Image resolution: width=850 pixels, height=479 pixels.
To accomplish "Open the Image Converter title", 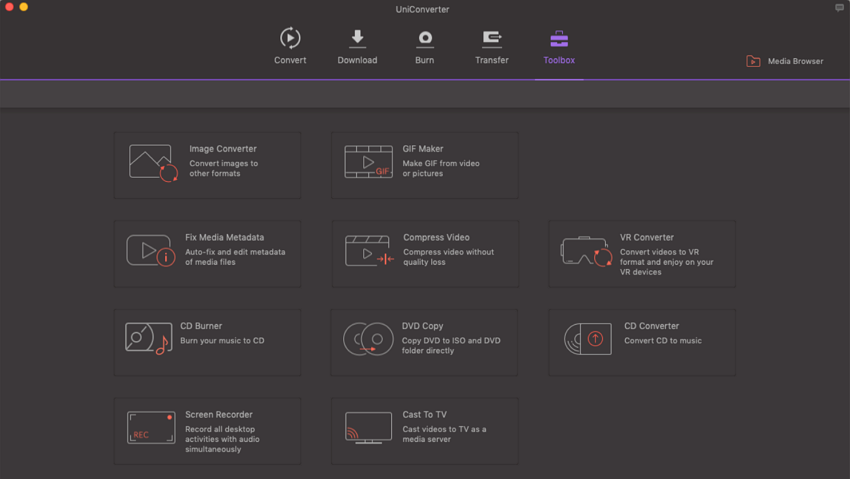I will click(223, 148).
